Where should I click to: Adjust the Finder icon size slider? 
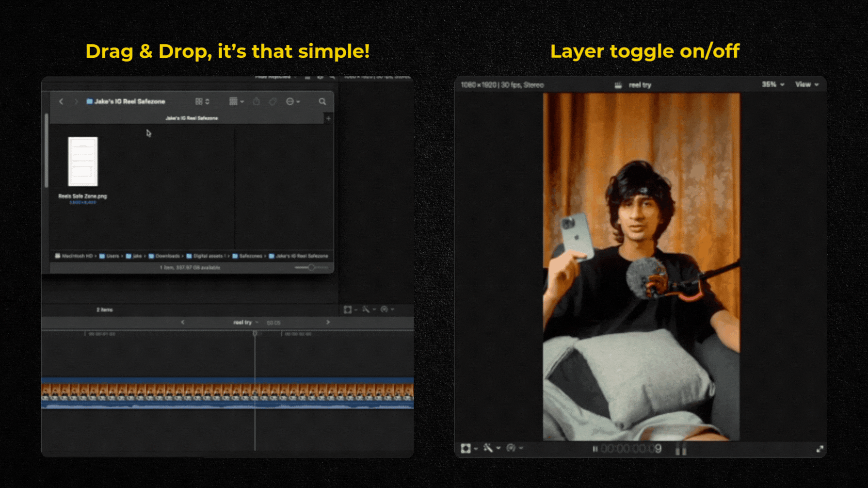[x=311, y=267]
